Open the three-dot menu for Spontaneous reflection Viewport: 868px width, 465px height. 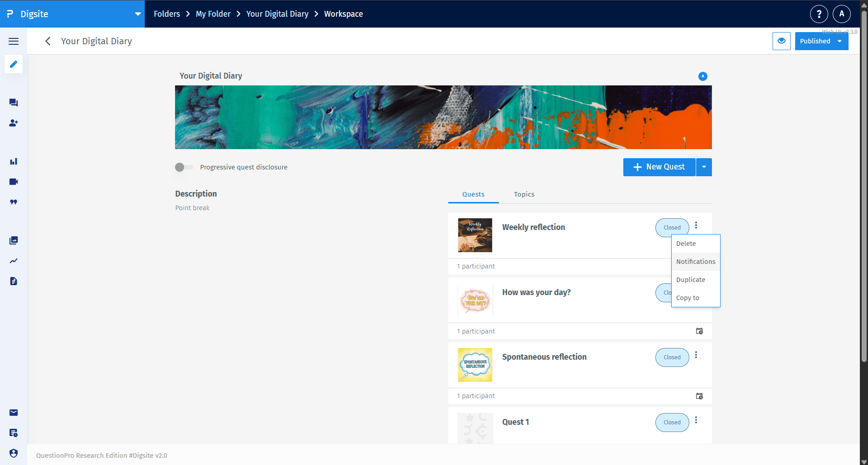696,355
